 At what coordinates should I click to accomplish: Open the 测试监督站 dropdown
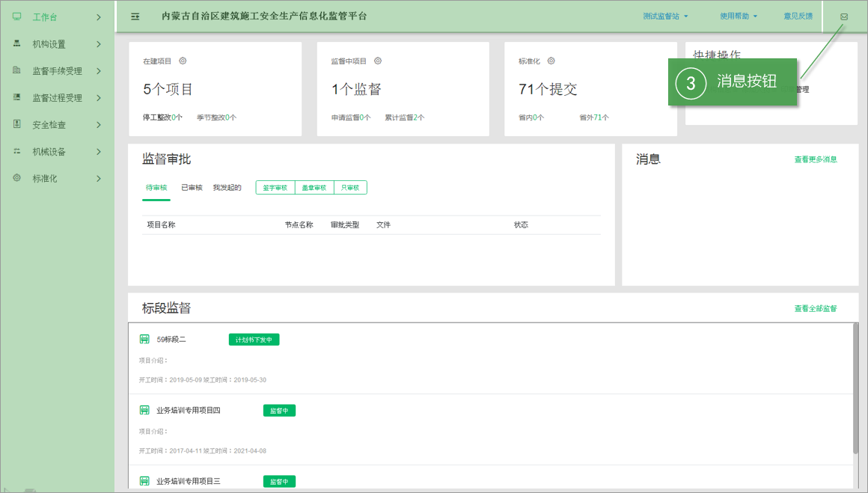coord(665,16)
